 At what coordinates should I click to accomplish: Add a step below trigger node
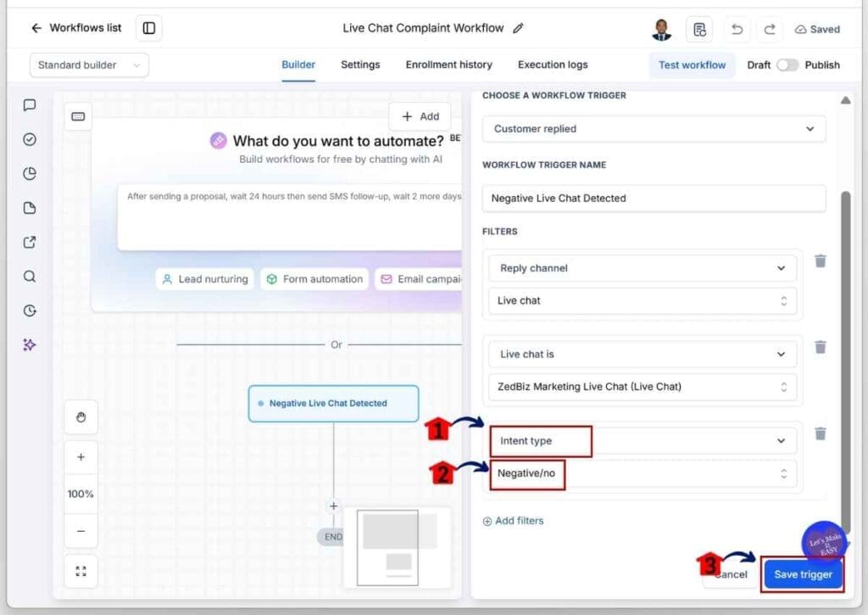point(333,506)
